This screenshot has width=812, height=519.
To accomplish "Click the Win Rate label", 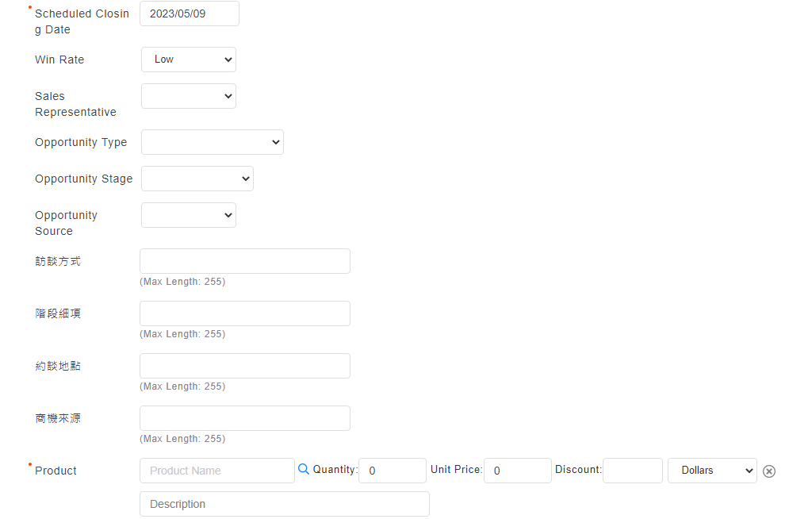I will click(59, 60).
